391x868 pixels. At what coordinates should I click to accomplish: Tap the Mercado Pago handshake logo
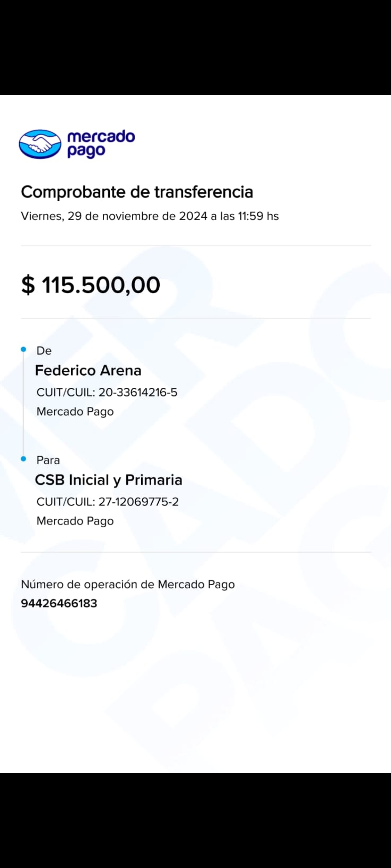pyautogui.click(x=40, y=144)
